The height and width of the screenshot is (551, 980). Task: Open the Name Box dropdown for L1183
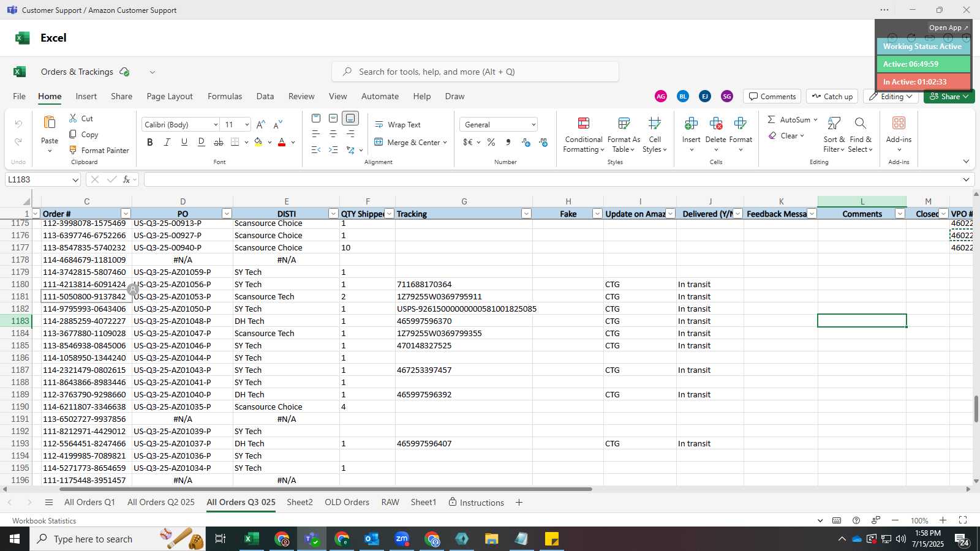pos(75,180)
